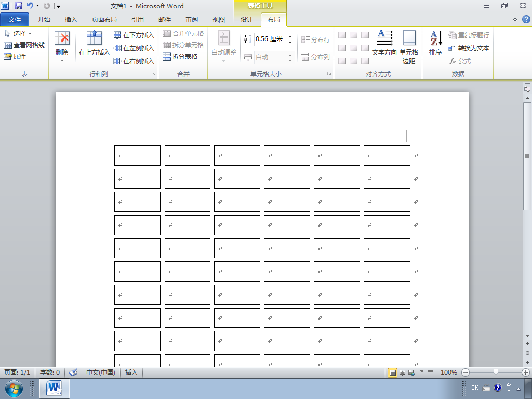
Task: Insert a column with 在左侧插入
Action: 134,48
